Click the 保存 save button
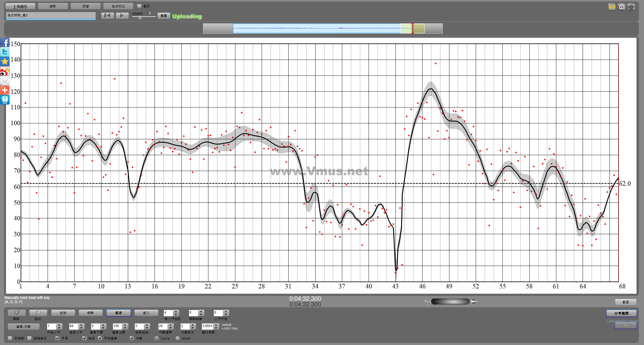 click(x=118, y=313)
